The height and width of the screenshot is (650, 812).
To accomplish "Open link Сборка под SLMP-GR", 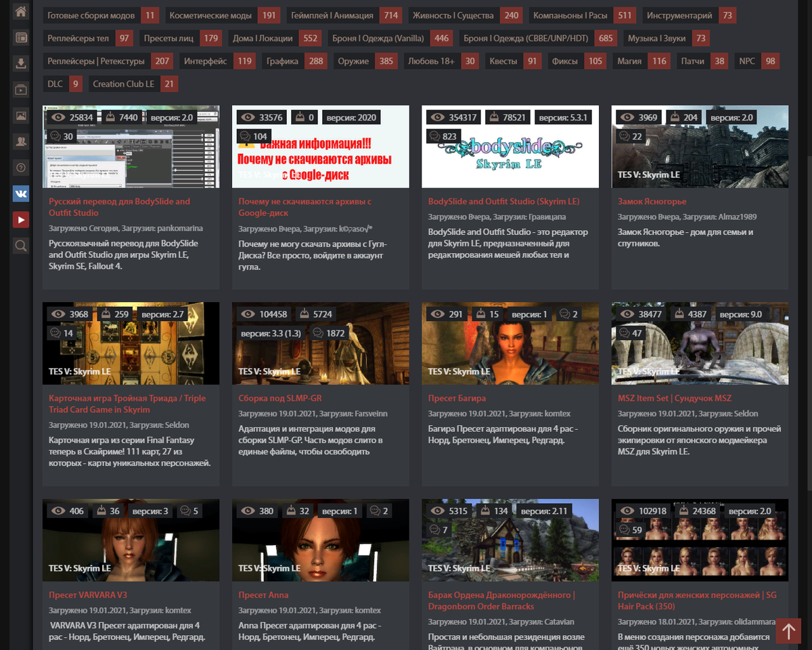I will 280,399.
